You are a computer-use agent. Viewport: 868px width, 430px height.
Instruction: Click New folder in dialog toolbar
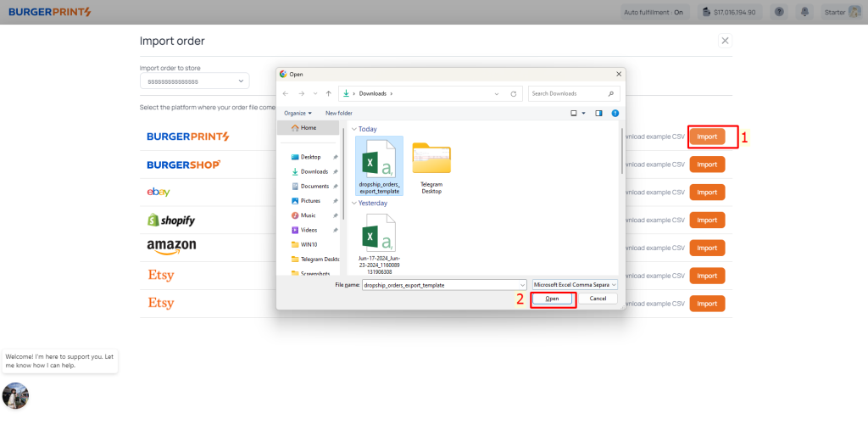(x=339, y=113)
